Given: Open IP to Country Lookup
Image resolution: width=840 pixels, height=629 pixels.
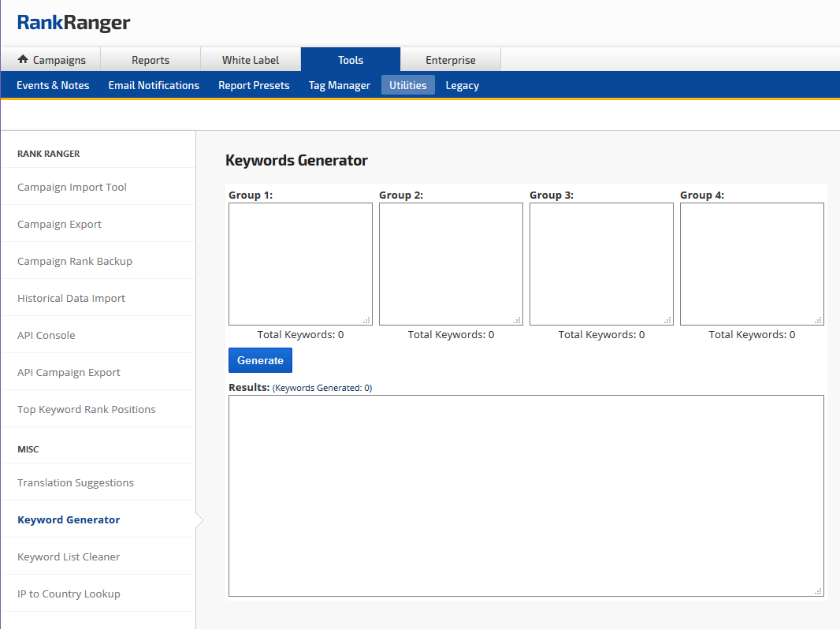Looking at the screenshot, I should tap(69, 594).
